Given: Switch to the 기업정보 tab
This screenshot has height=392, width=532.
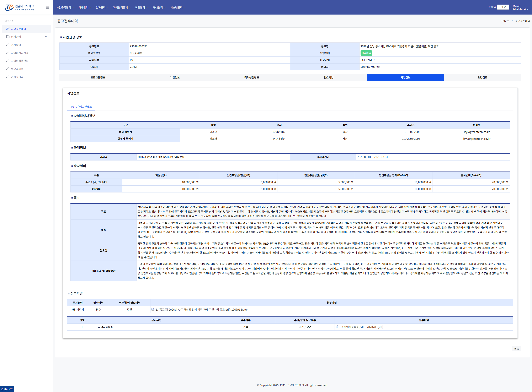Looking at the screenshot, I should click(175, 77).
